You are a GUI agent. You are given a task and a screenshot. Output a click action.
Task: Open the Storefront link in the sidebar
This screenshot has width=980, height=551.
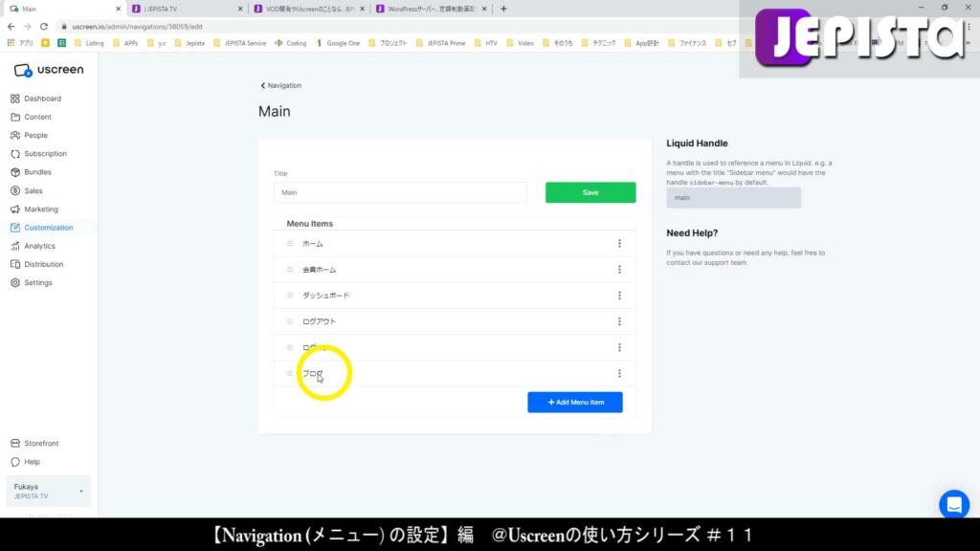[x=40, y=443]
